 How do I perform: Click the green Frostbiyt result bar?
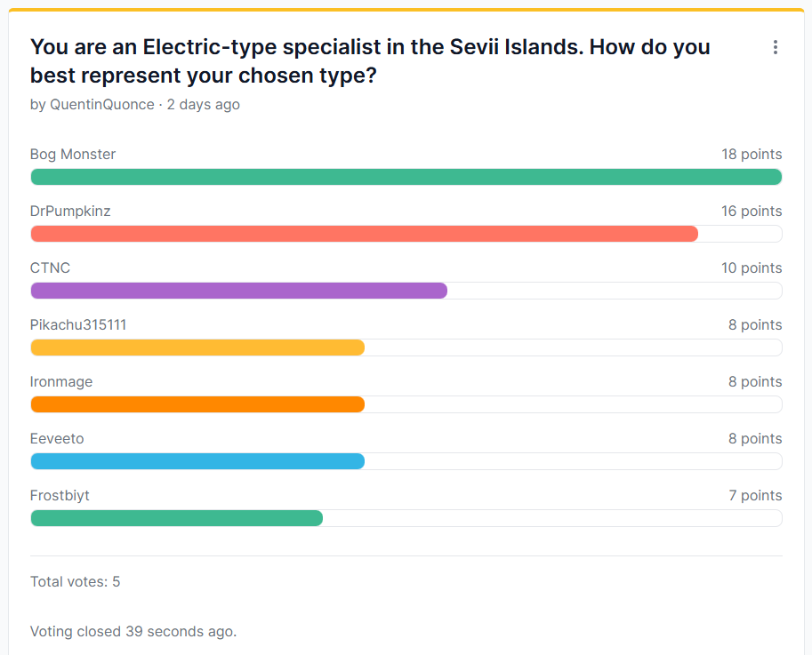tap(176, 518)
